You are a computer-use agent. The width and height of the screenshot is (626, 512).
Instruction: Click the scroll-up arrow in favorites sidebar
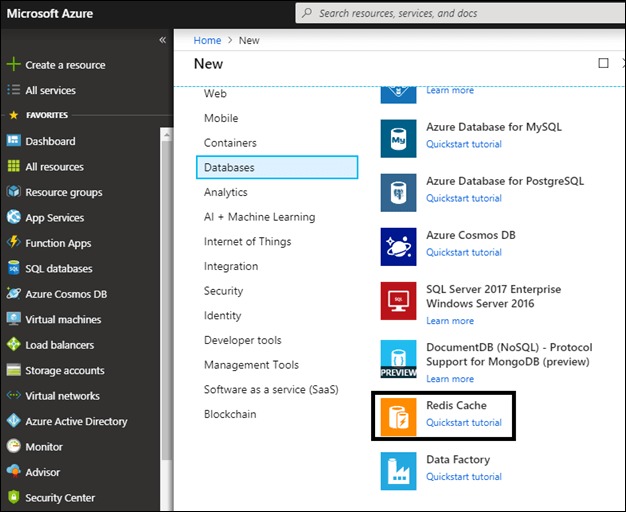click(x=166, y=135)
